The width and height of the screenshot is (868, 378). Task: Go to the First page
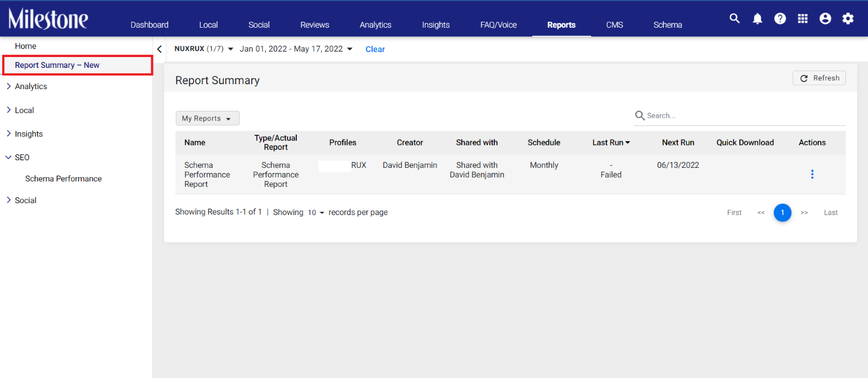[x=734, y=213]
